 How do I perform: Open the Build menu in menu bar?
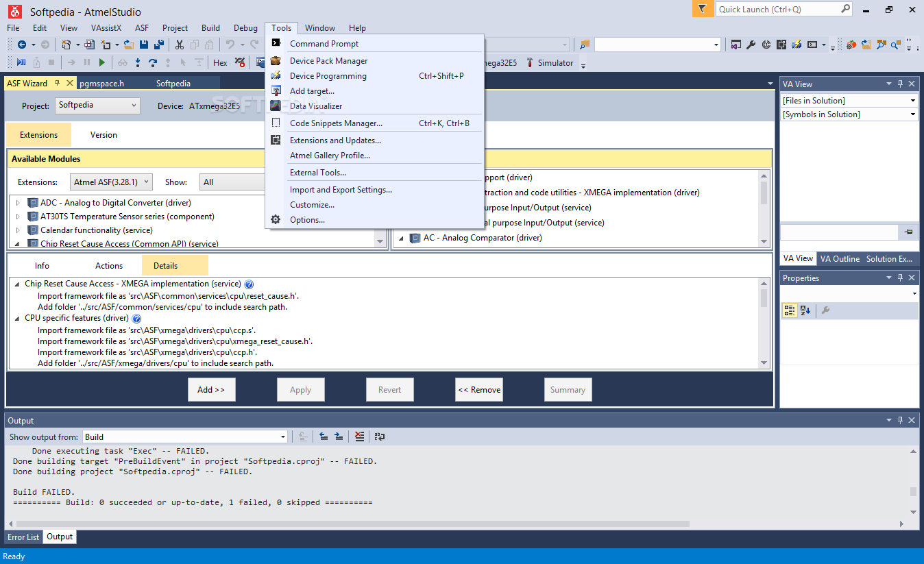coord(210,28)
